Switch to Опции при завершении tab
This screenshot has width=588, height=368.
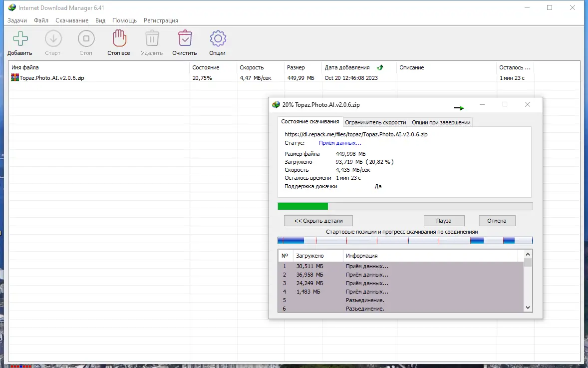click(x=441, y=122)
